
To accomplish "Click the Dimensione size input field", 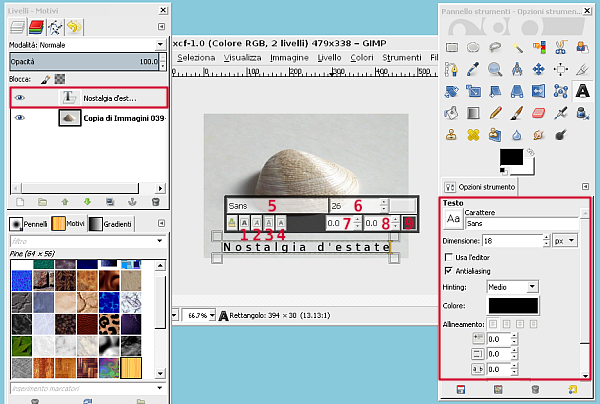I will [513, 241].
